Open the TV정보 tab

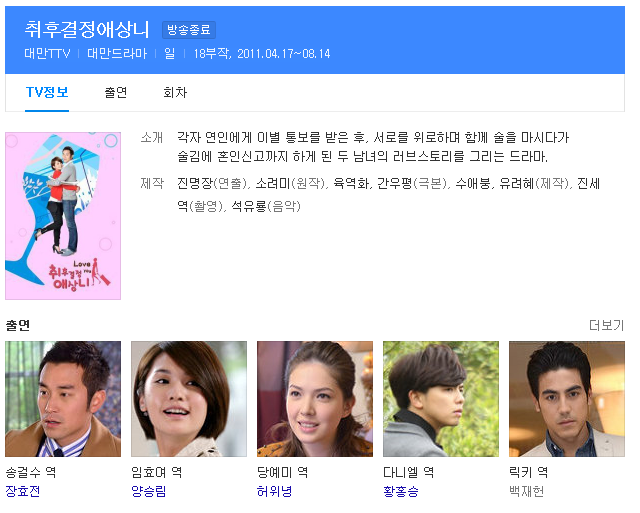[47, 93]
